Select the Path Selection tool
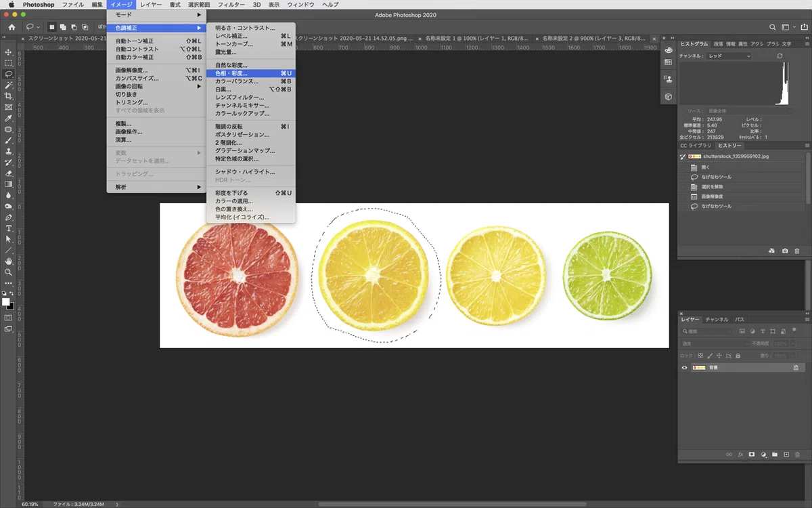 pyautogui.click(x=9, y=239)
